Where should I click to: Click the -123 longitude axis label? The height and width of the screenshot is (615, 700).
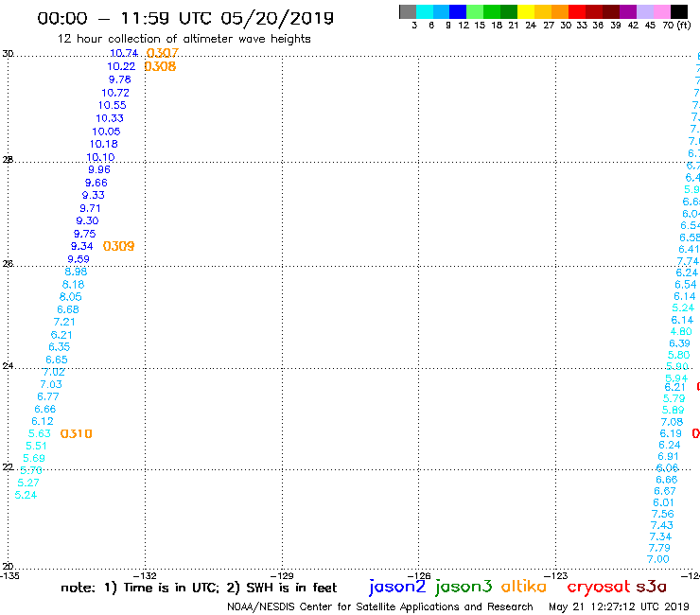[556, 575]
